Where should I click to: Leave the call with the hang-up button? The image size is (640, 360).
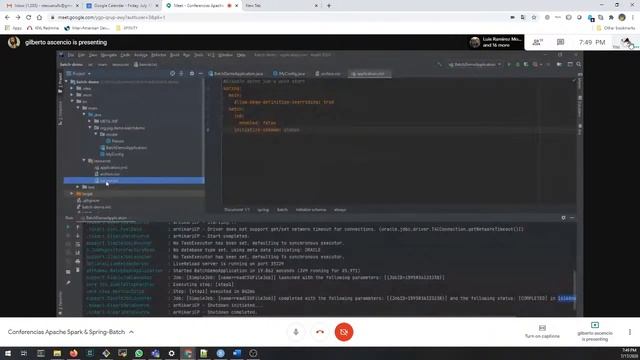coord(320,332)
